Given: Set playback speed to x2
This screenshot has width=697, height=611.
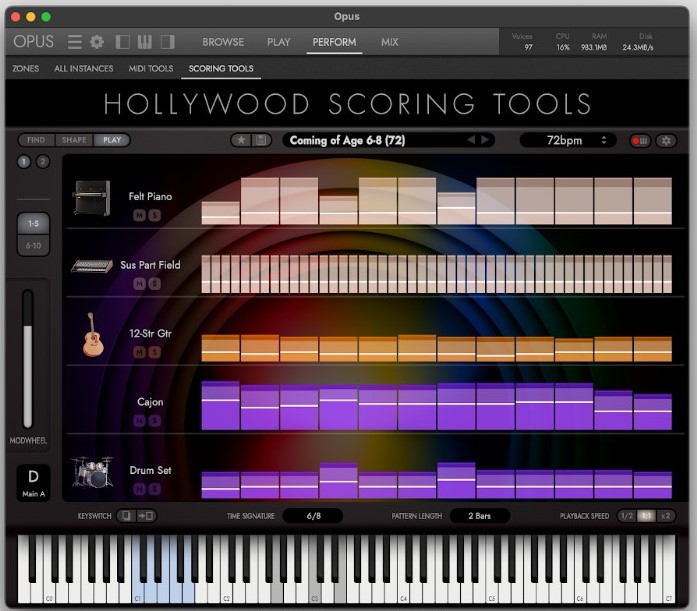Looking at the screenshot, I should click(665, 516).
